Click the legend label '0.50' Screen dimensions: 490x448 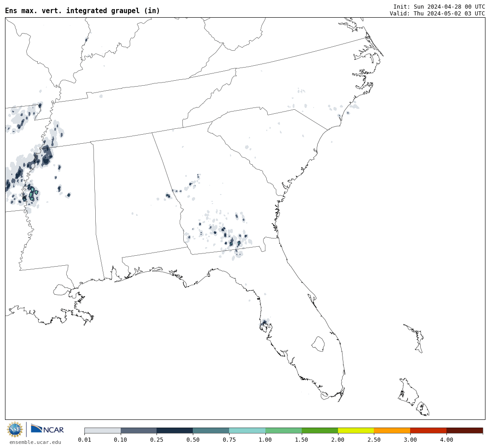(193, 439)
